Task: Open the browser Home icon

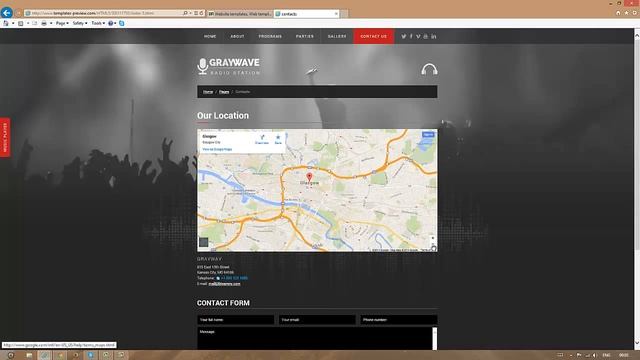Action: 618,13
